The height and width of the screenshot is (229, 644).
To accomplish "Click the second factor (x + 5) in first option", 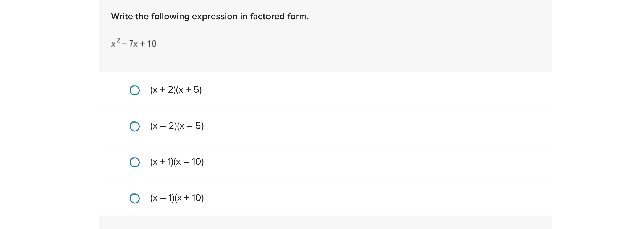I will tap(189, 90).
